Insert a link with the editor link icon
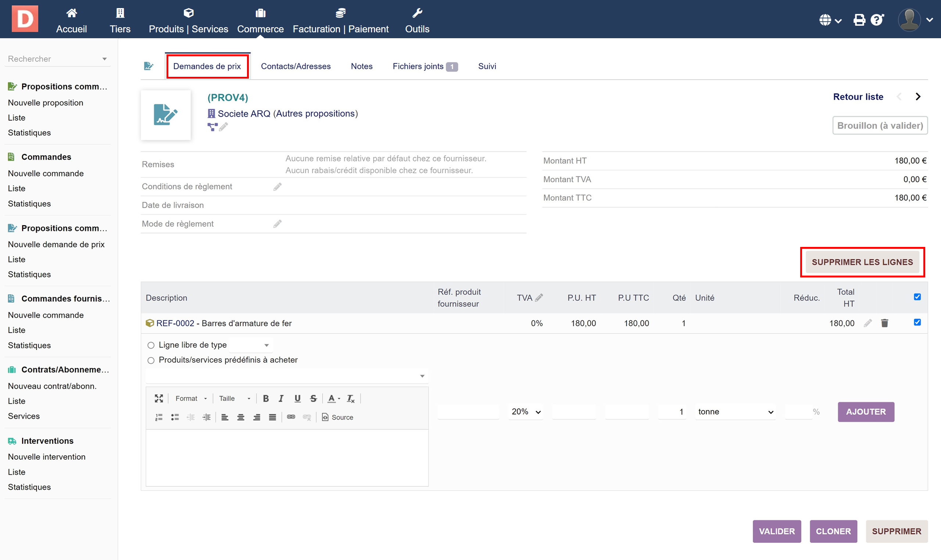 (291, 417)
